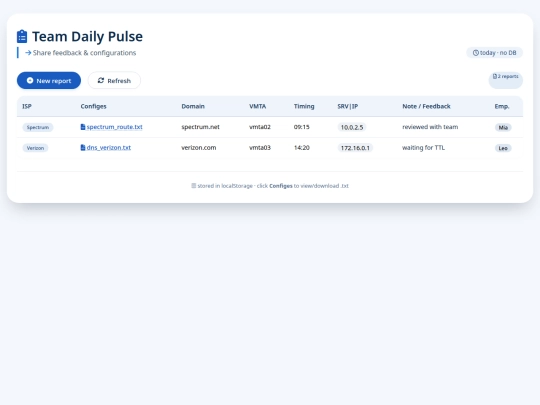
Task: Click the clipboard icon beside Team Daily Pulse
Action: click(x=22, y=37)
